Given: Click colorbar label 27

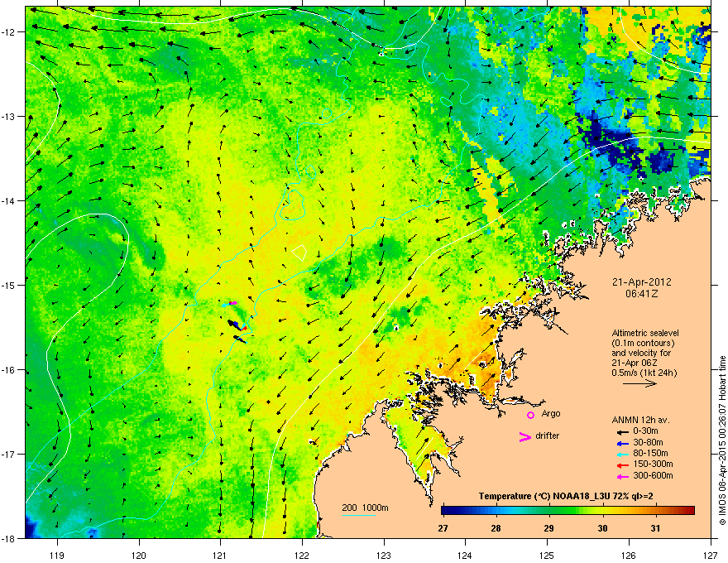Looking at the screenshot, I should pyautogui.click(x=443, y=528).
